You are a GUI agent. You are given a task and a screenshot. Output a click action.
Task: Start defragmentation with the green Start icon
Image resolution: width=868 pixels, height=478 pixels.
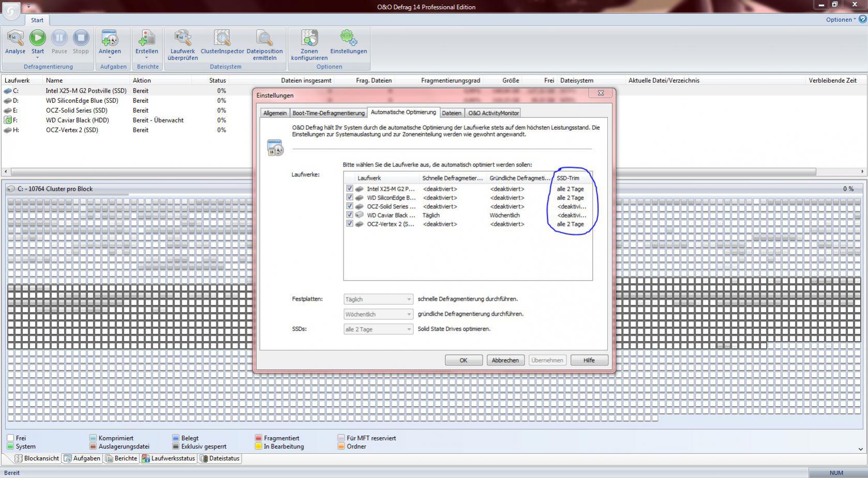pos(37,38)
